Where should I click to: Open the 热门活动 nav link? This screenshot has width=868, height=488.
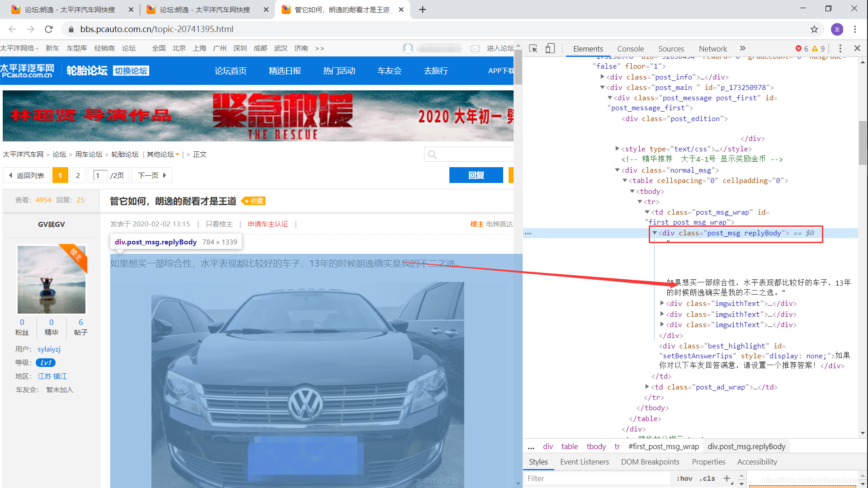pos(339,71)
